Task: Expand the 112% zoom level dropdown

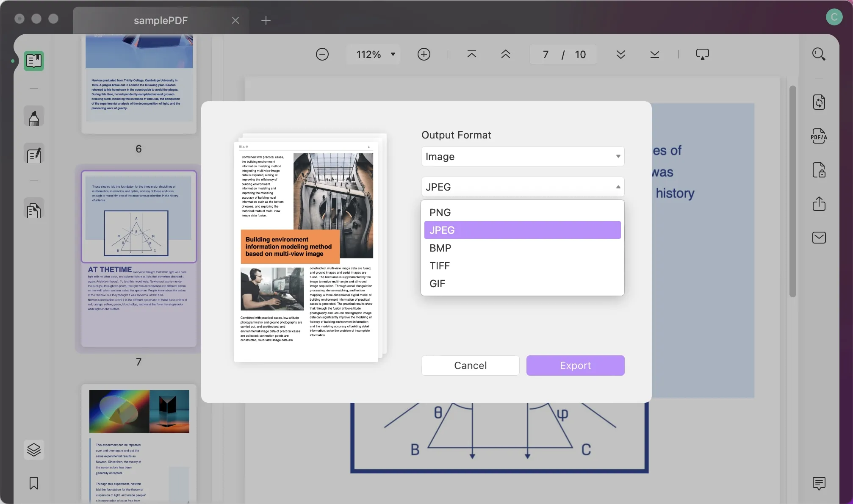Action: click(x=393, y=54)
